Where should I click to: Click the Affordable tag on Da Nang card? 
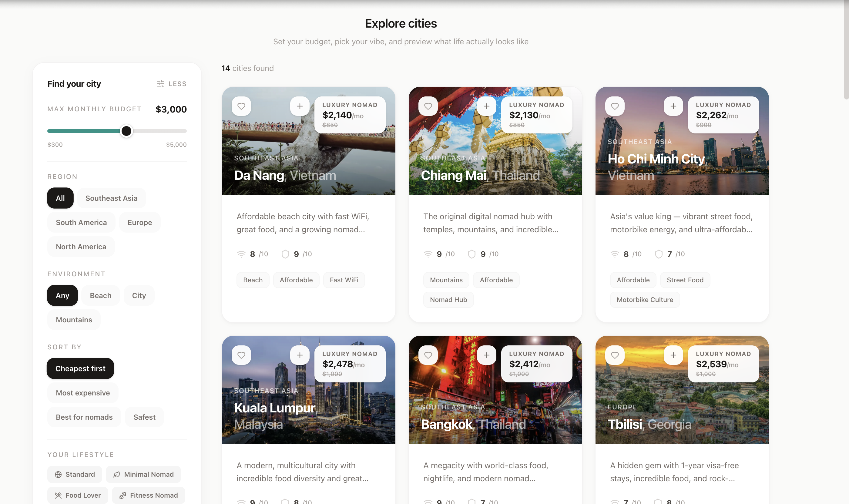pos(296,280)
